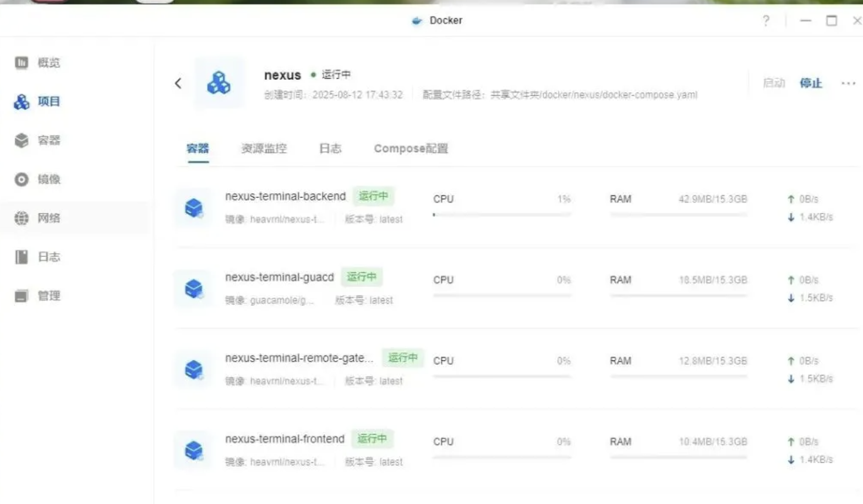The image size is (863, 504).
Task: Click the 日志 log book icon in sidebar
Action: [21, 257]
